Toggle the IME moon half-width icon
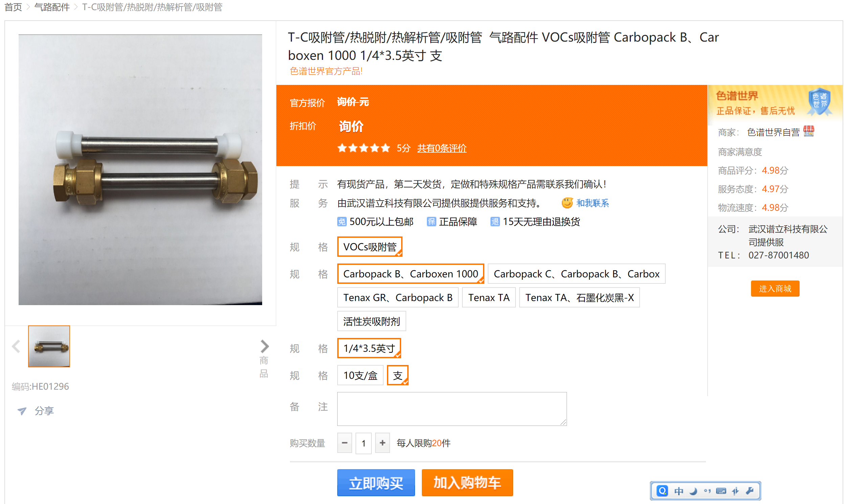Viewport: 847px width, 504px height. (693, 491)
